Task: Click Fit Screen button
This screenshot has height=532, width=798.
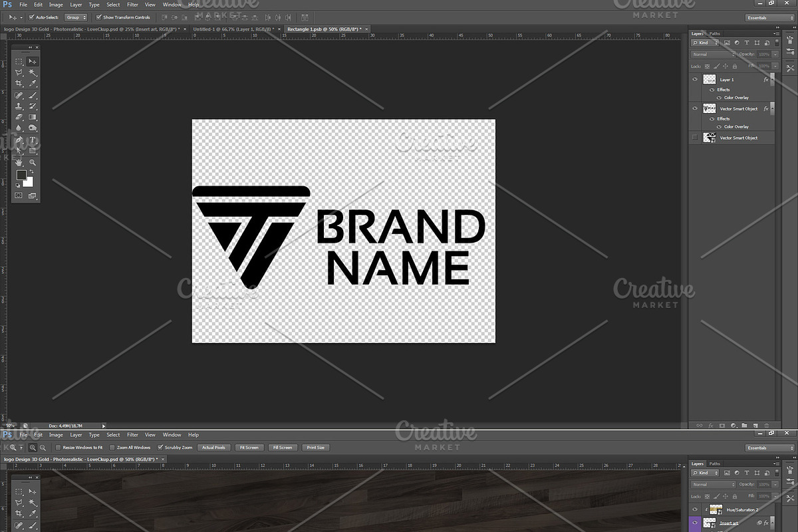Action: point(249,448)
